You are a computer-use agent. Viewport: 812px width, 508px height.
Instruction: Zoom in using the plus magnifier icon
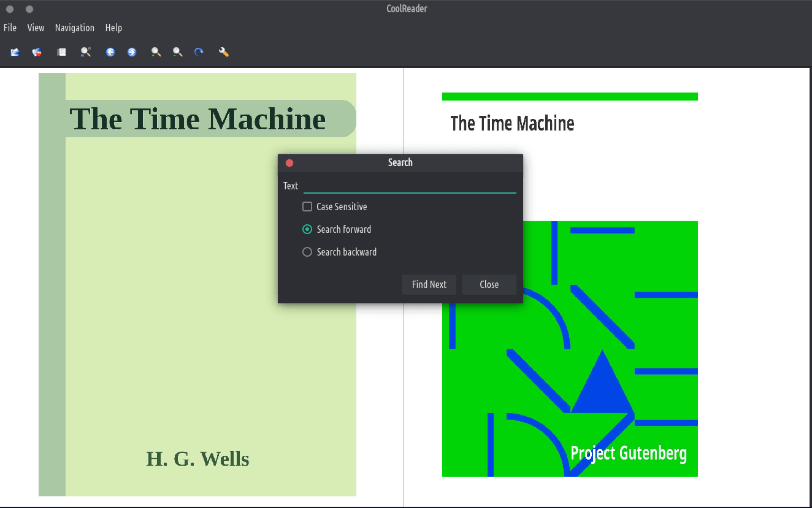click(156, 52)
